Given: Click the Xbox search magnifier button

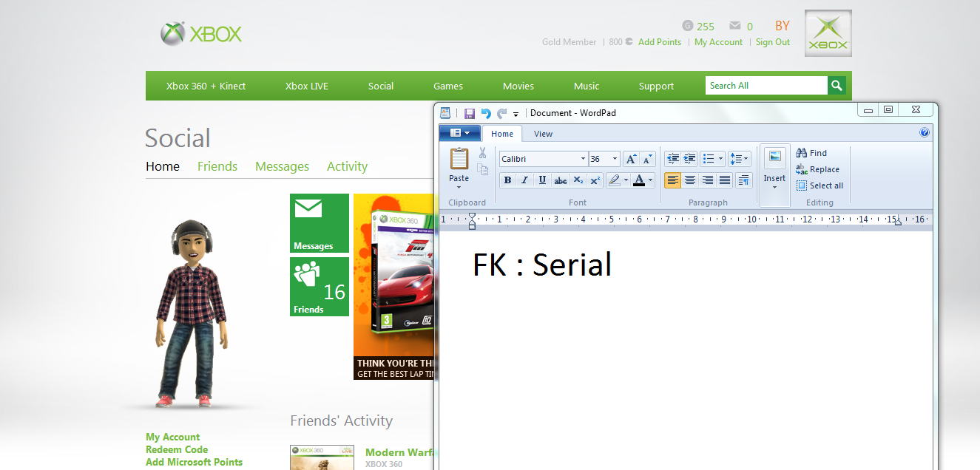Looking at the screenshot, I should [x=837, y=86].
